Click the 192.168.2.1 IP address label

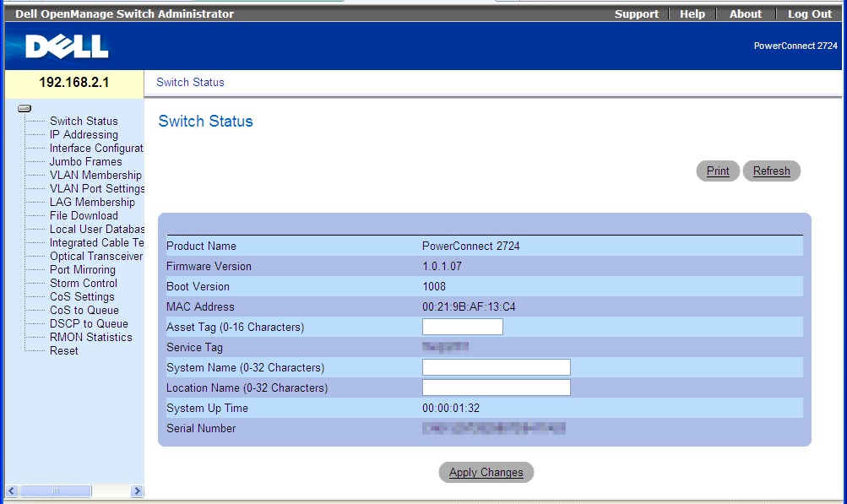[x=74, y=82]
